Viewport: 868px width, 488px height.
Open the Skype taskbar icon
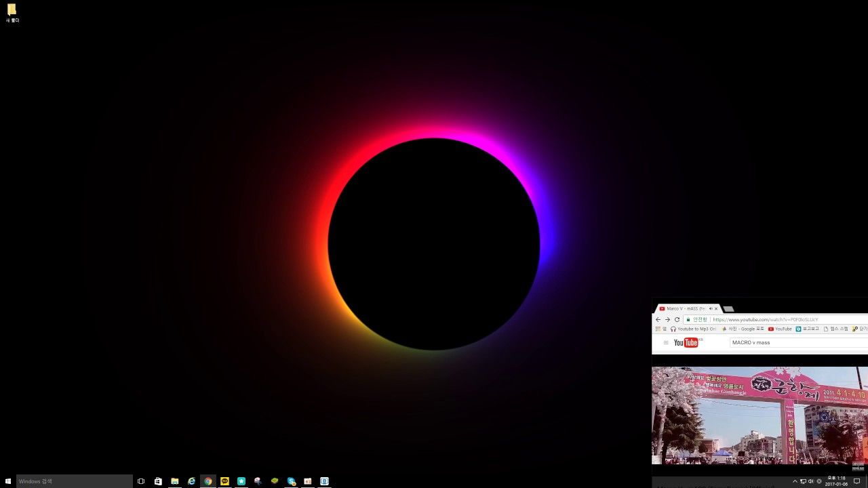(292, 481)
